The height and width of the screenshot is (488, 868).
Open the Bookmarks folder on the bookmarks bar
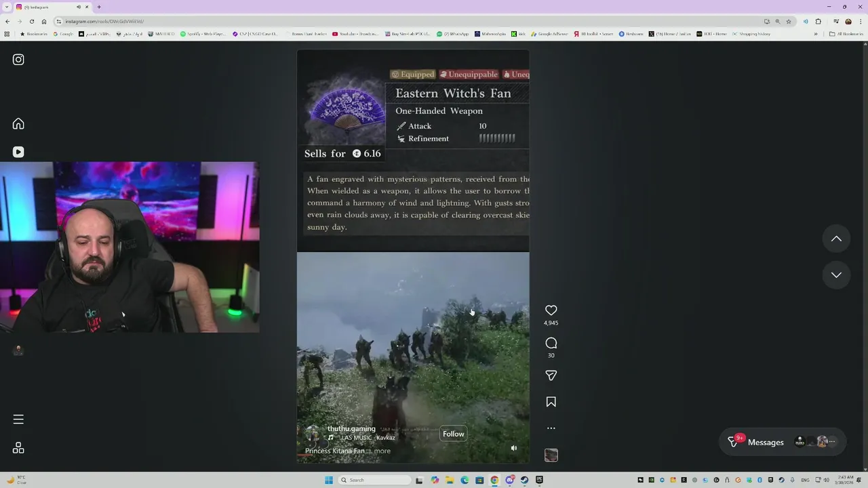34,34
